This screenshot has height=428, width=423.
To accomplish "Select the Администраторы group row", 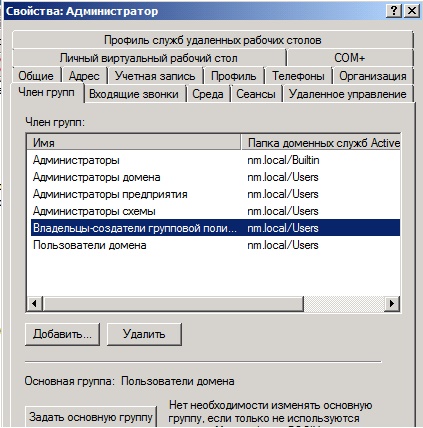I will 215,160.
